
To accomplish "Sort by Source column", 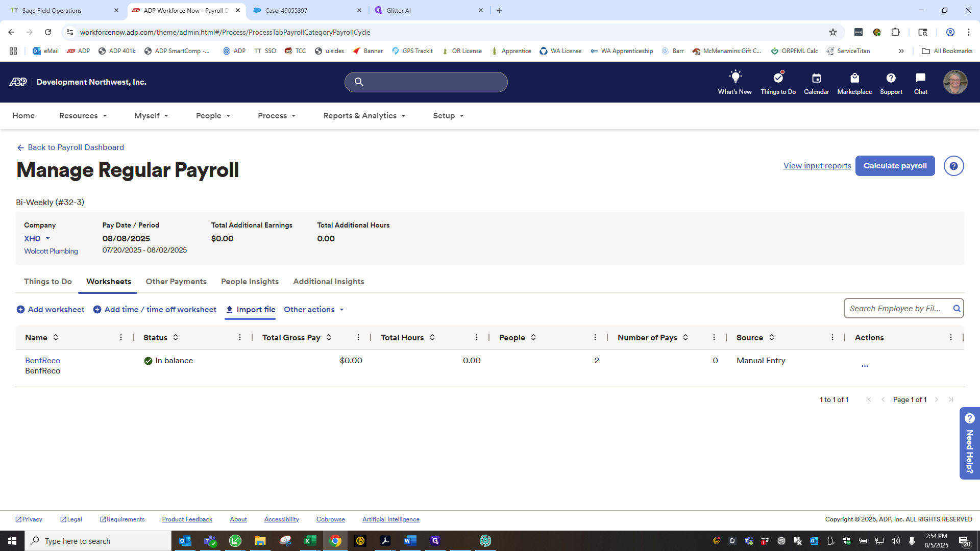I will 772,337.
